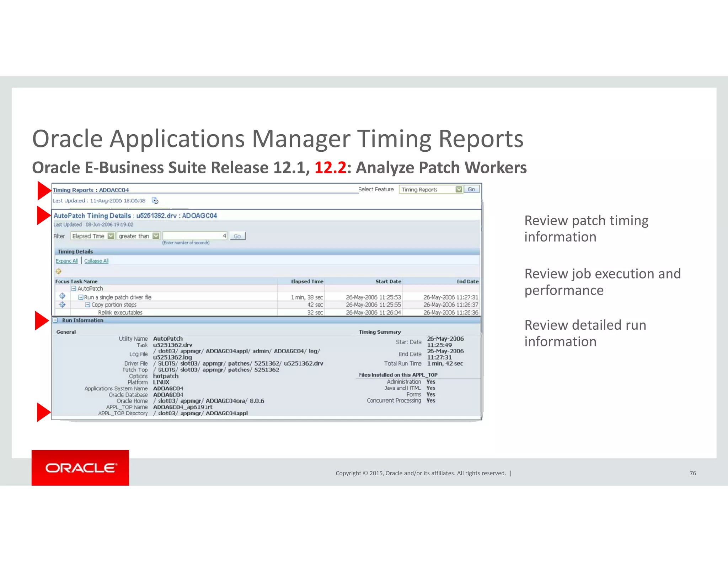The image size is (728, 562).
Task: Collapse the Copy portion steps node
Action: point(88,305)
